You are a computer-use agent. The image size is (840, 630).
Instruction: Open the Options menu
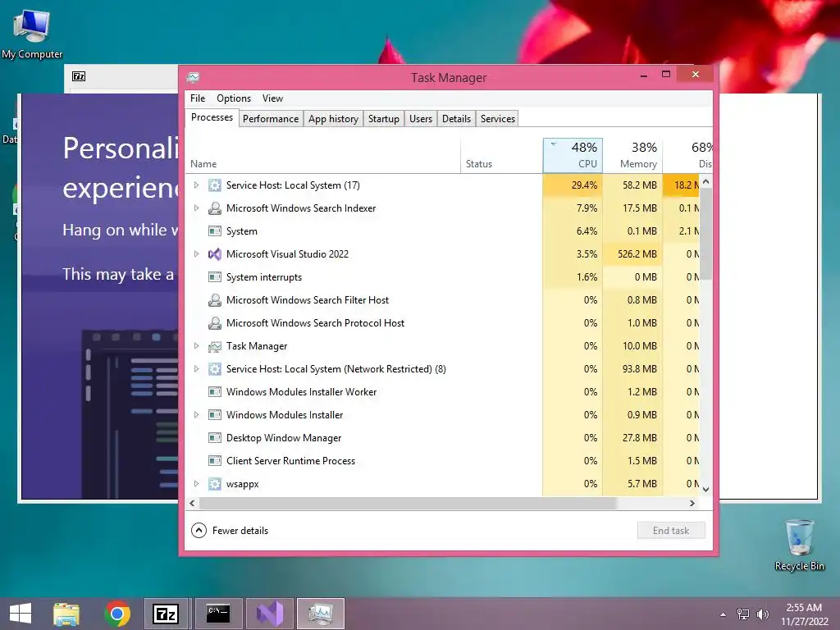click(234, 98)
